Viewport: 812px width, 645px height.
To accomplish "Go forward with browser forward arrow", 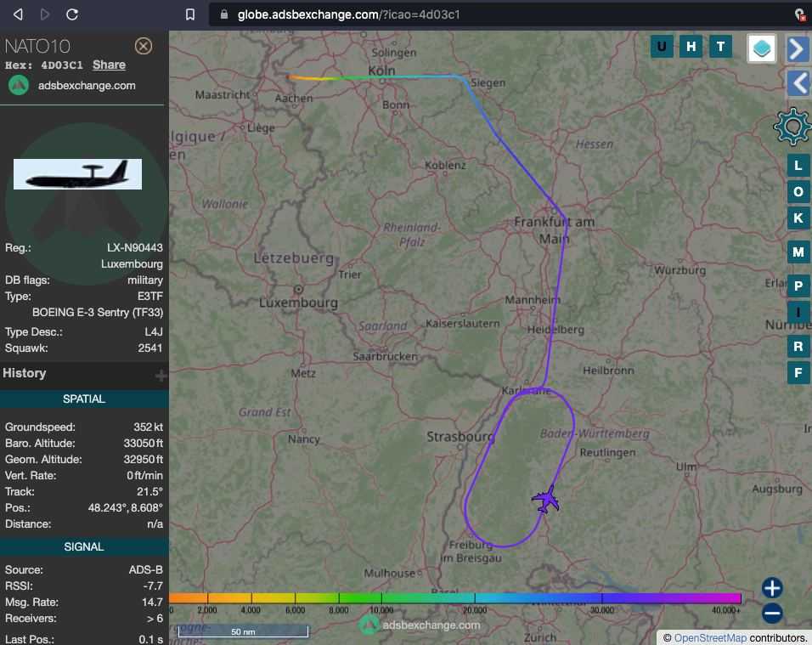I will (x=45, y=14).
